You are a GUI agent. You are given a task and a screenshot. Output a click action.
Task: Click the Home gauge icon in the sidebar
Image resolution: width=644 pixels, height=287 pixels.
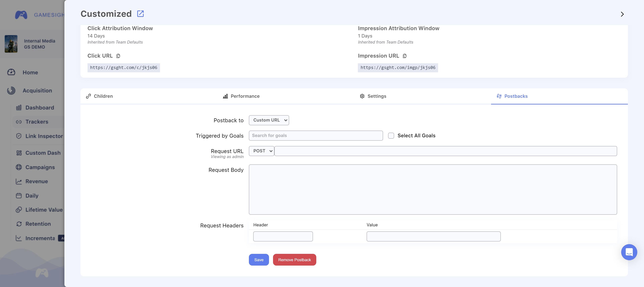(x=11, y=72)
